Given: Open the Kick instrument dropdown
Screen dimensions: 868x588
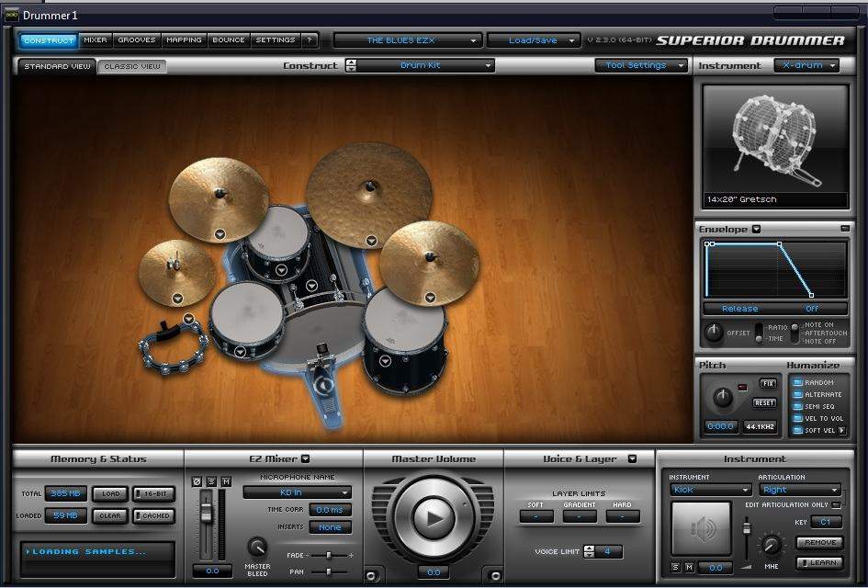Looking at the screenshot, I should (x=711, y=490).
